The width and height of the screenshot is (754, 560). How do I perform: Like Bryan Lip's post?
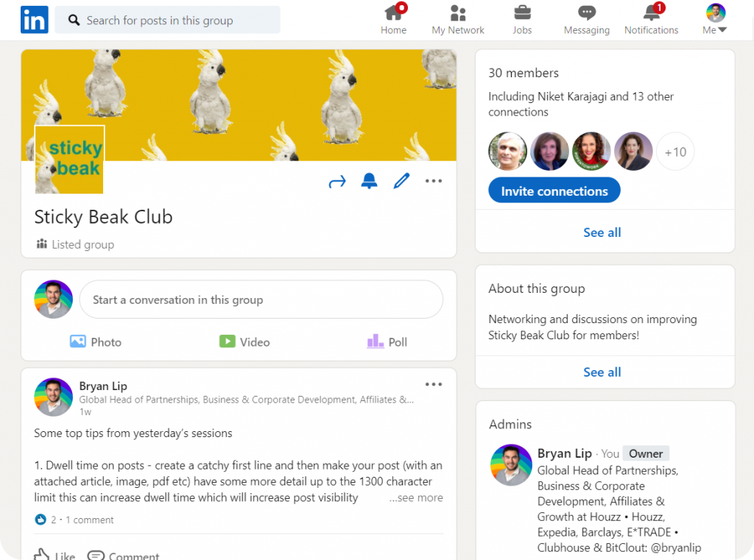(x=54, y=555)
